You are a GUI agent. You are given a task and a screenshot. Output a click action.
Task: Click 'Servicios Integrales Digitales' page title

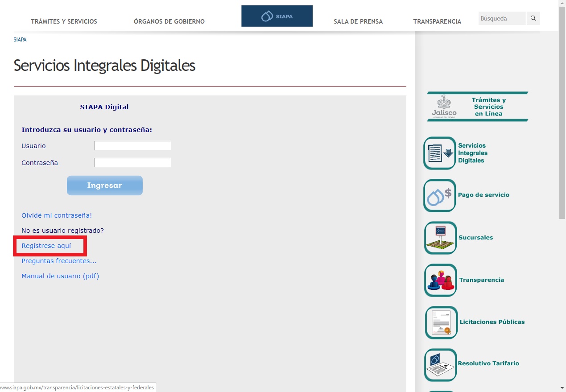[105, 66]
